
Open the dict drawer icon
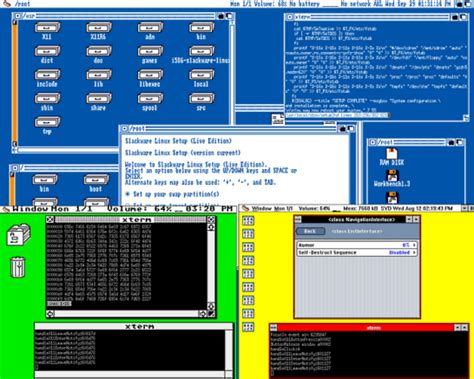(x=47, y=51)
